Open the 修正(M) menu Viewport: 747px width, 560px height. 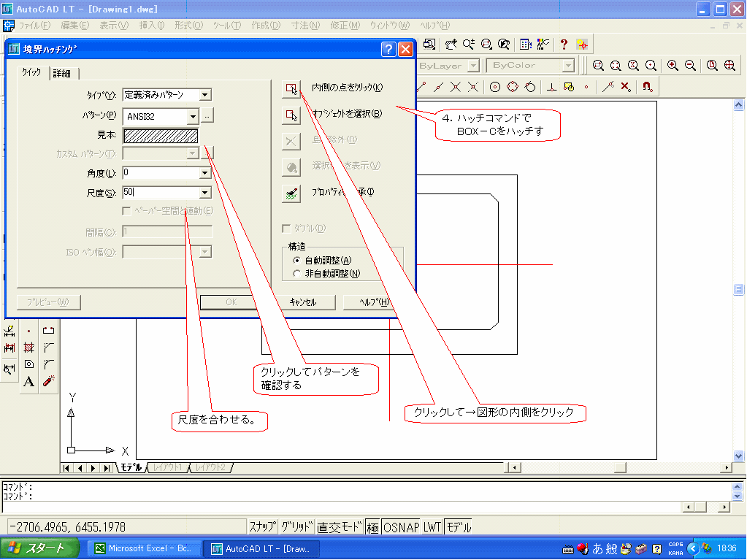345,26
